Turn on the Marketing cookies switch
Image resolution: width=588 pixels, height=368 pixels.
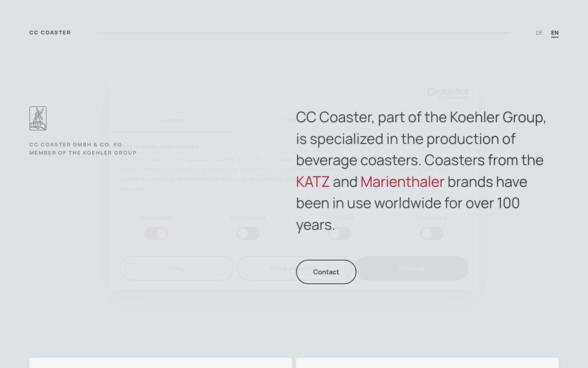click(432, 233)
